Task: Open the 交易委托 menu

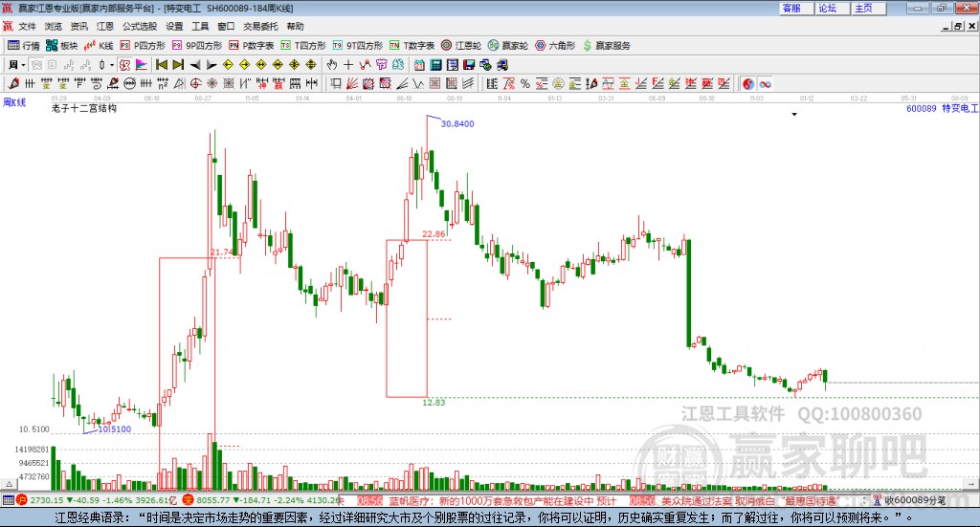Action: pyautogui.click(x=260, y=26)
